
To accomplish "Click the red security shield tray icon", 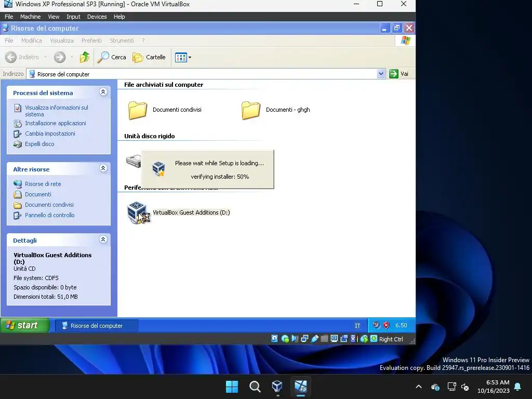I will point(386,325).
